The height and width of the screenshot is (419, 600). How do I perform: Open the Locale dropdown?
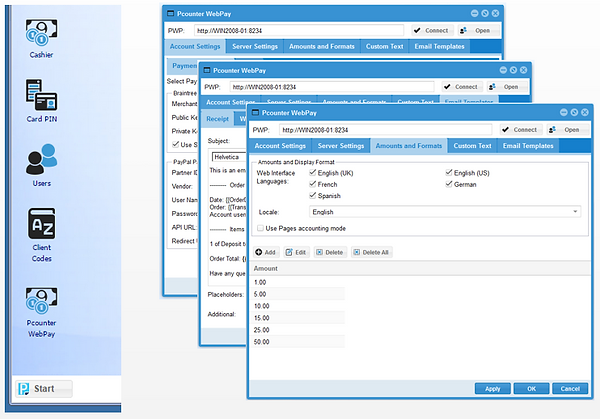[x=445, y=212]
